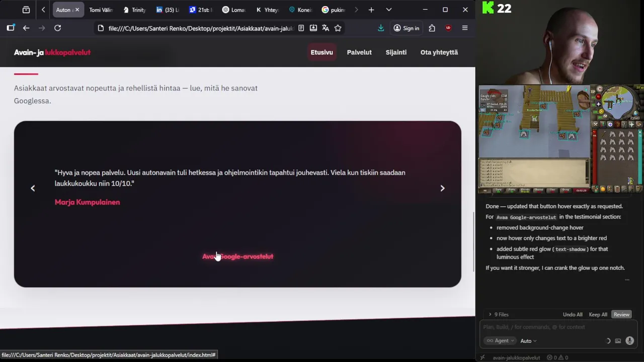Follow the Avaa Google-arvostelut link
644x362 pixels.
tap(237, 256)
